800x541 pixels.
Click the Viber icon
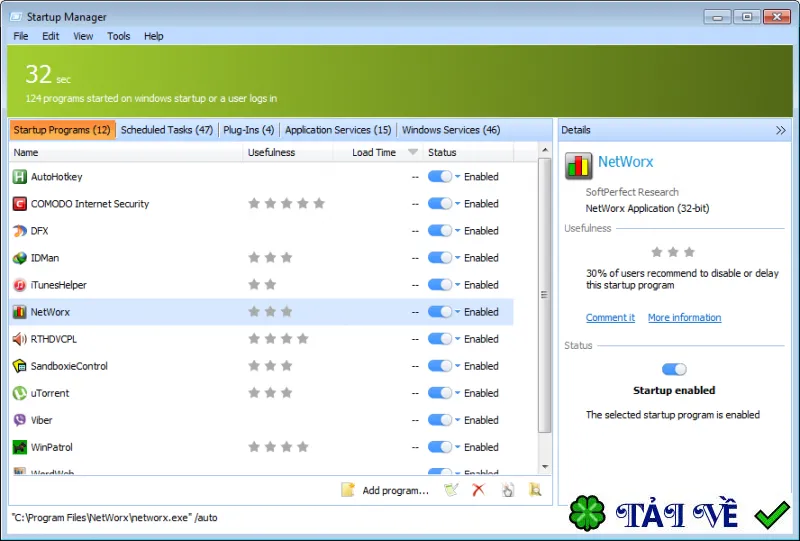point(19,420)
